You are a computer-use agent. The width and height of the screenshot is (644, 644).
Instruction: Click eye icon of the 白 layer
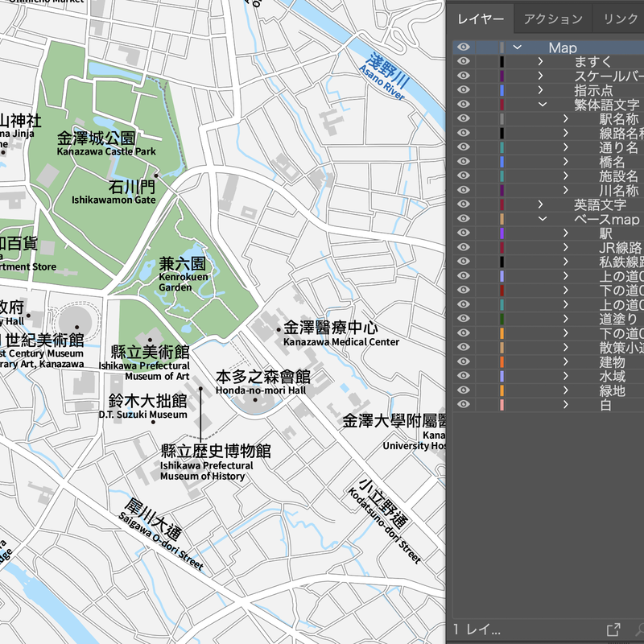(x=463, y=405)
